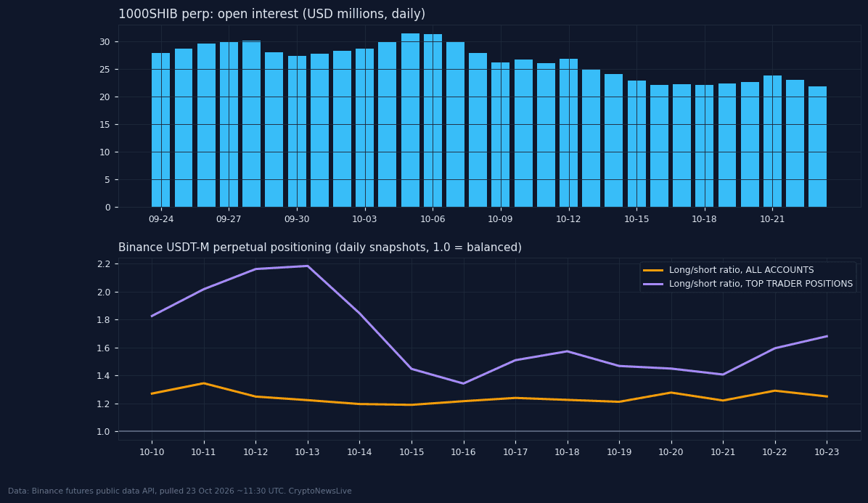
Task: Click the '10-20' x-axis label, bottom chart
Action: pyautogui.click(x=671, y=452)
